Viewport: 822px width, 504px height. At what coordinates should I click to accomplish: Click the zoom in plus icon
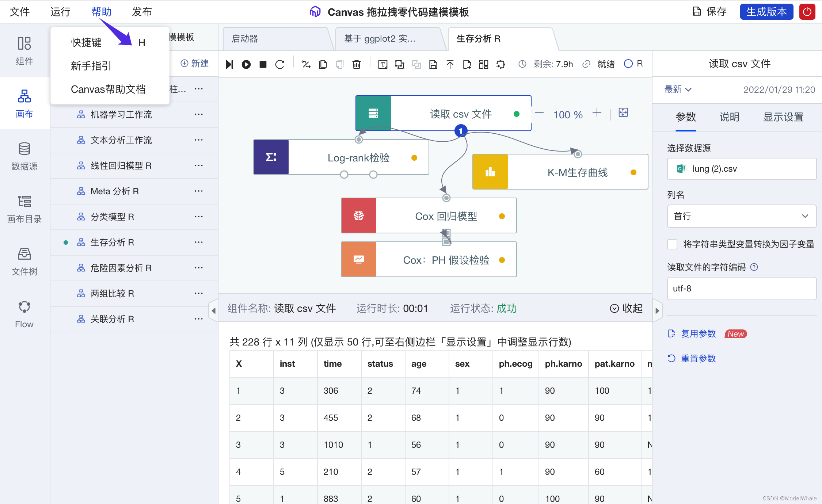[597, 113]
